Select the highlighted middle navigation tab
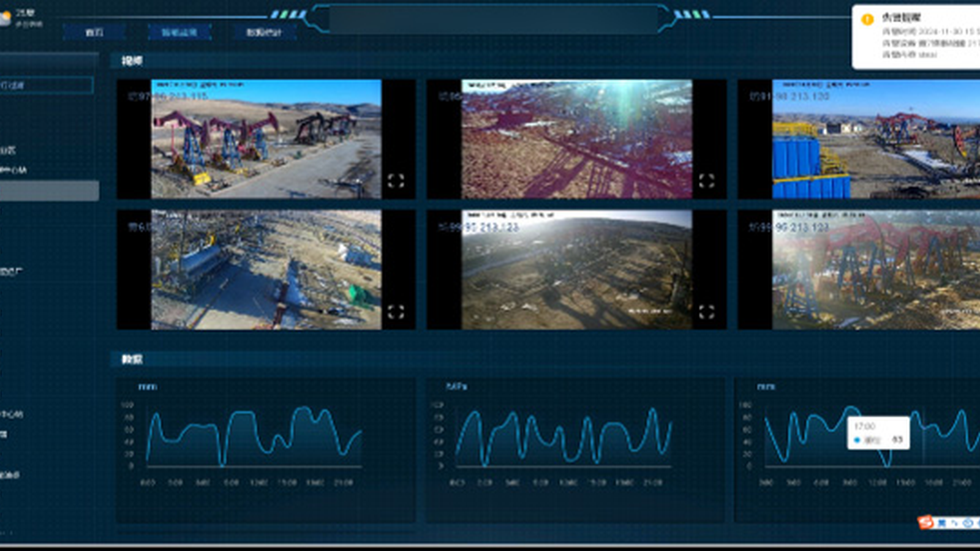Image resolution: width=980 pixels, height=551 pixels. tap(179, 32)
